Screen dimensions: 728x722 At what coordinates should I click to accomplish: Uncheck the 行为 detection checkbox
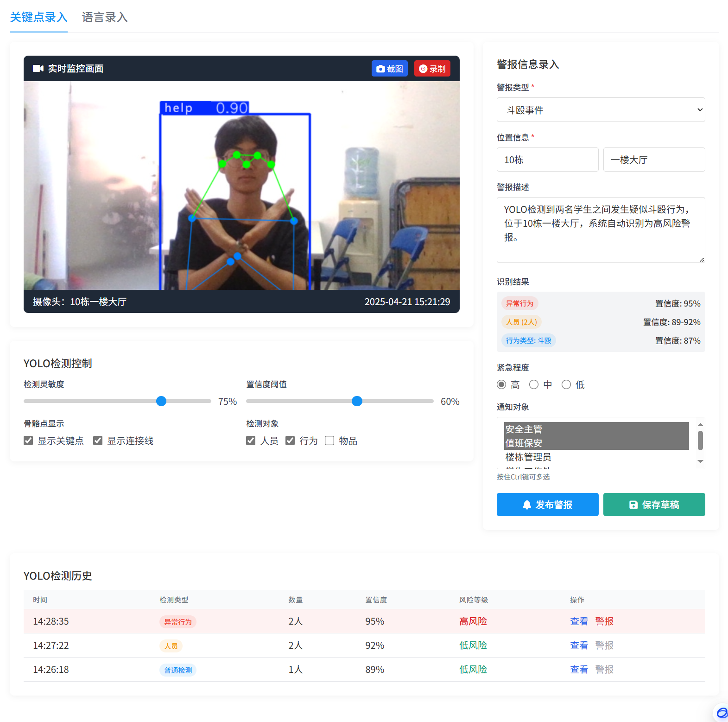coord(290,441)
